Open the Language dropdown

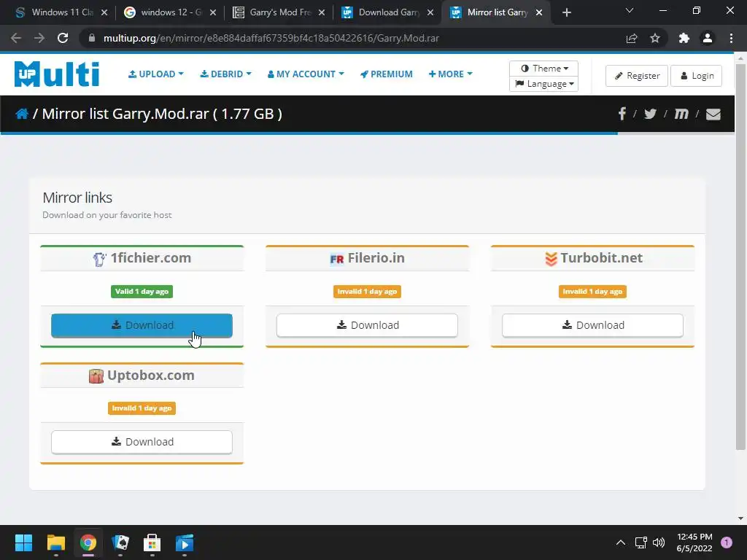pyautogui.click(x=543, y=84)
